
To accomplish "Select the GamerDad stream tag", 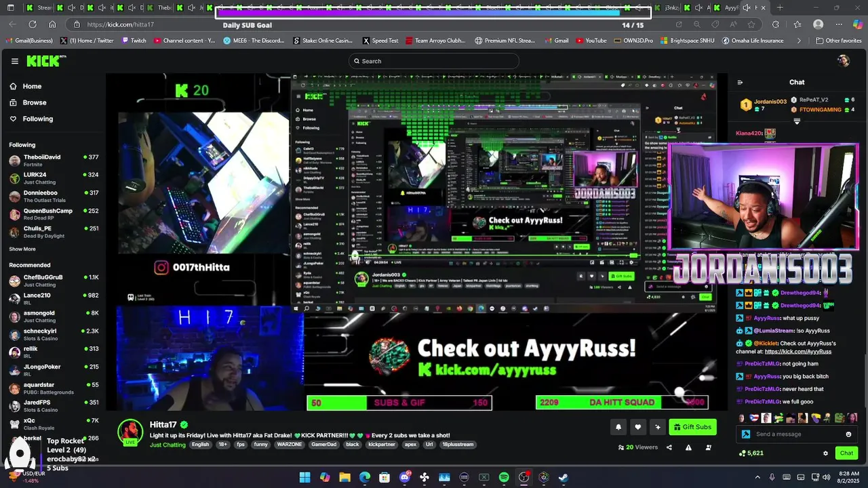I will click(324, 445).
